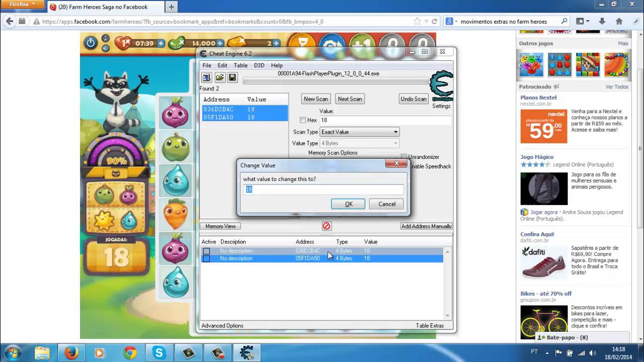This screenshot has height=362, width=644.
Task: Open the D3D menu in Cheat Engine
Action: tap(259, 65)
